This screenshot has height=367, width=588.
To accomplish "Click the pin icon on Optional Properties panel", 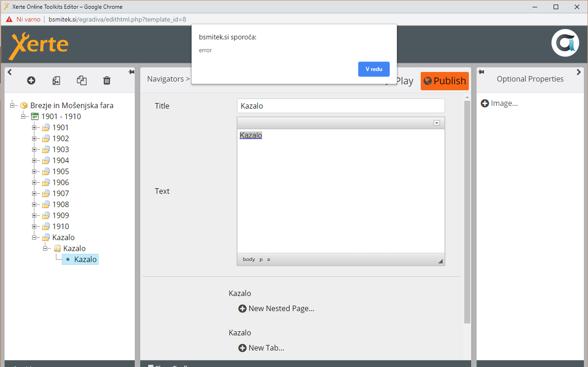I will (x=481, y=72).
